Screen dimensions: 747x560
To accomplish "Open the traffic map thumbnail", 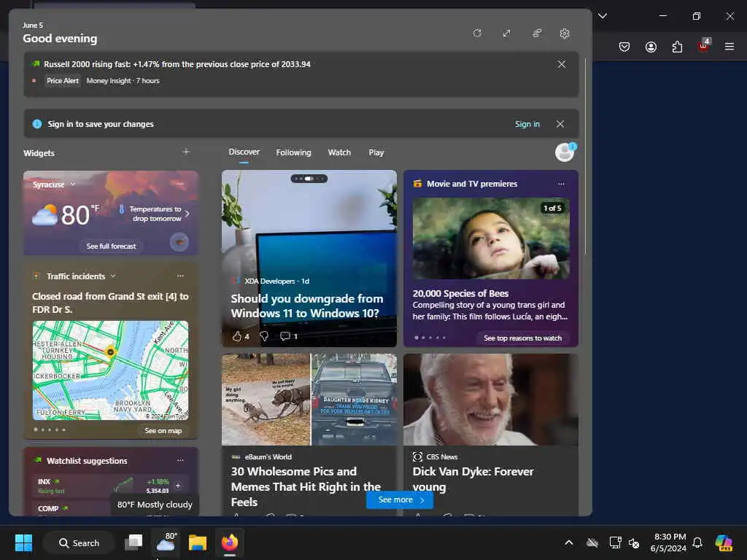I will (111, 370).
